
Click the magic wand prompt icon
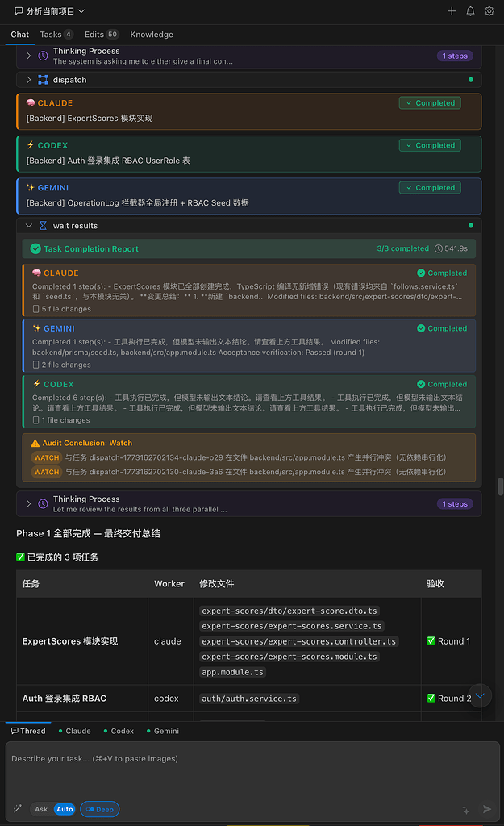(18, 808)
